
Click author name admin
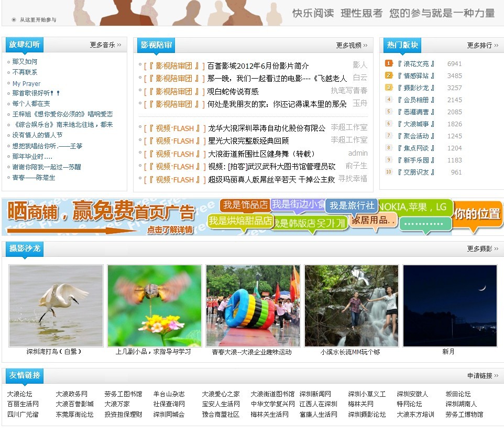(x=358, y=154)
